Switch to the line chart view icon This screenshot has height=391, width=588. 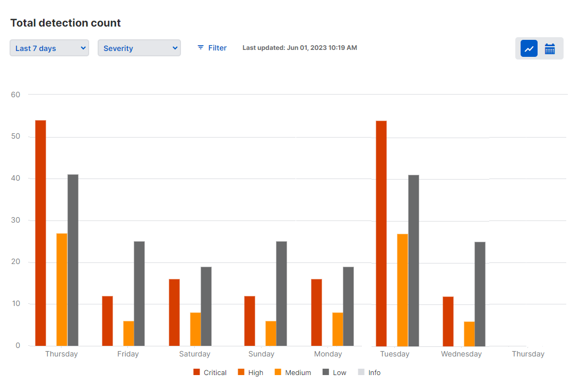[x=529, y=48]
